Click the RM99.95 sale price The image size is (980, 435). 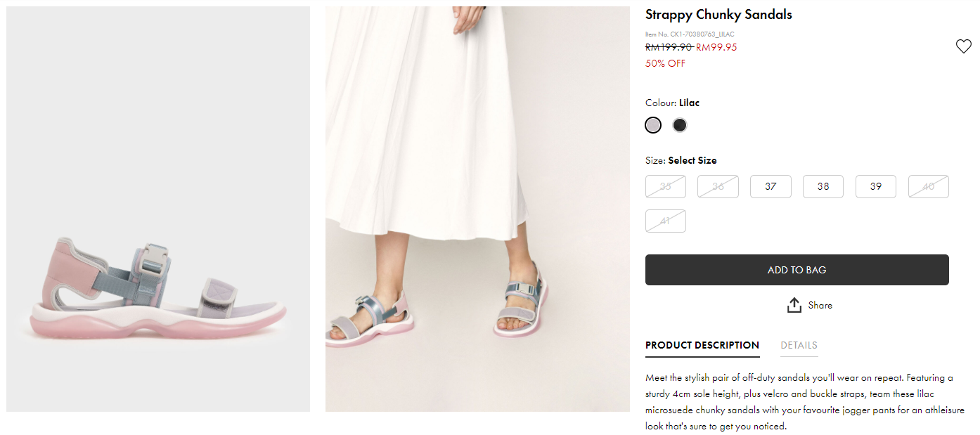coord(716,47)
